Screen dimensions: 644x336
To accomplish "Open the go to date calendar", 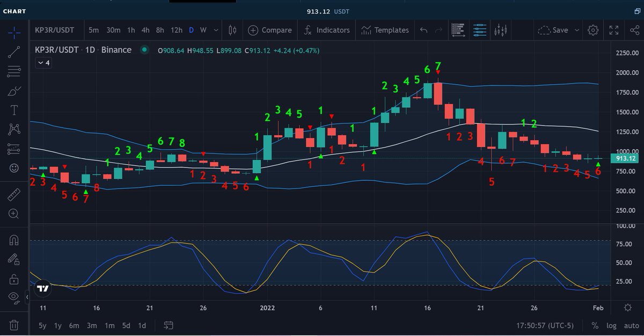I will (x=169, y=325).
